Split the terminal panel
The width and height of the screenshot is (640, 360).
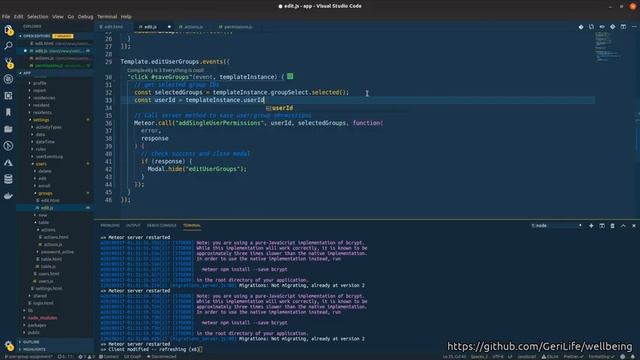point(602,225)
